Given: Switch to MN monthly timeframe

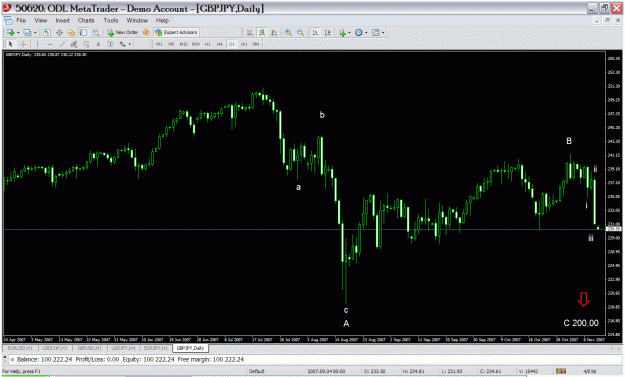Looking at the screenshot, I should tap(256, 44).
